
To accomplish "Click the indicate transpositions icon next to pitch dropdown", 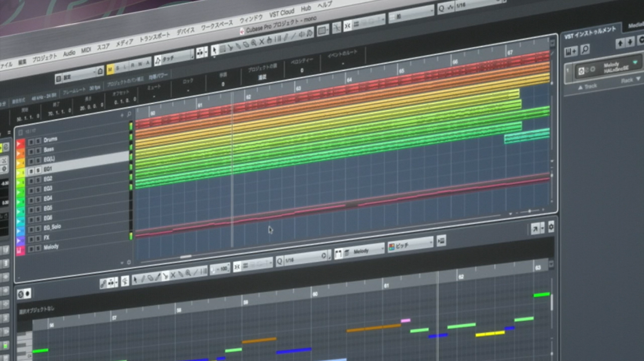I will tap(441, 240).
